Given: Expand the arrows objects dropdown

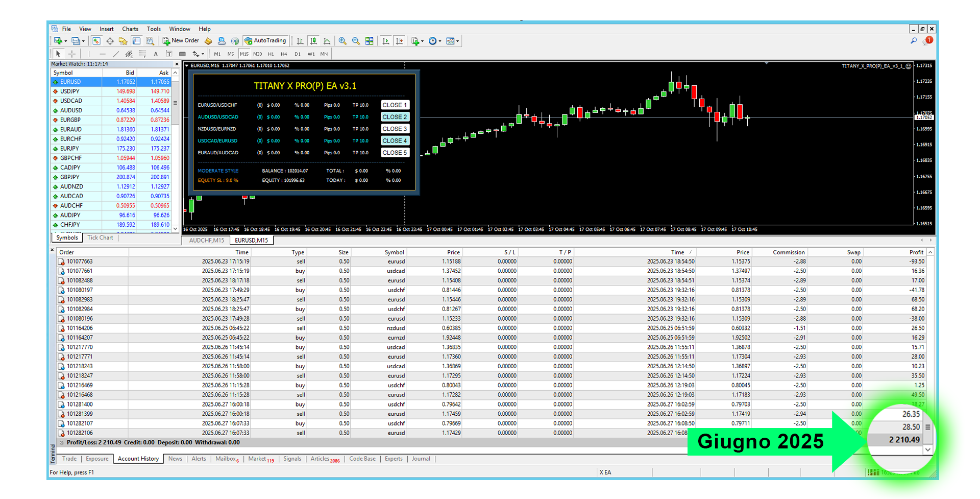Looking at the screenshot, I should (x=198, y=54).
